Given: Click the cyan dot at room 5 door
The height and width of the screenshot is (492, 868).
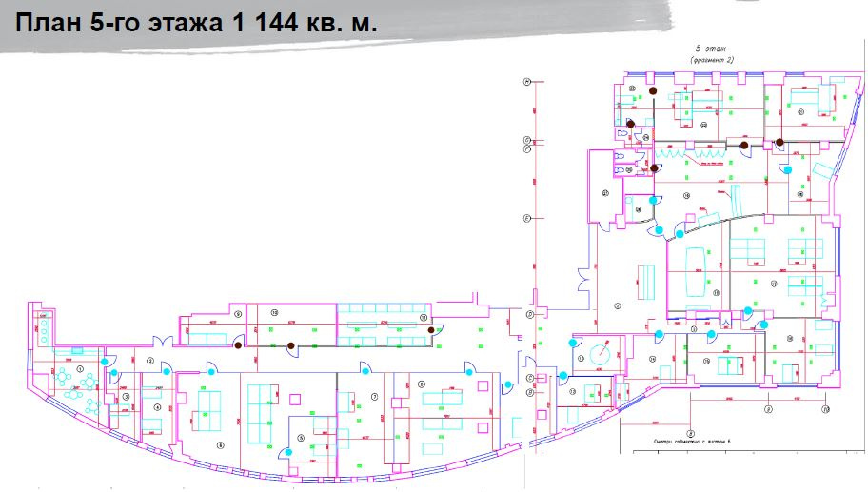Looking at the screenshot, I should point(286,450).
